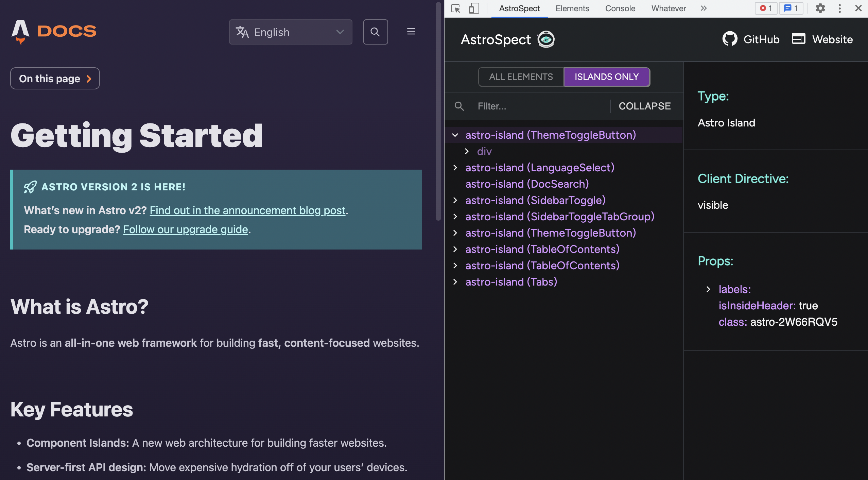Screen dimensions: 868x480
Task: Click the isInsideHeader prop
Action: [768, 306]
